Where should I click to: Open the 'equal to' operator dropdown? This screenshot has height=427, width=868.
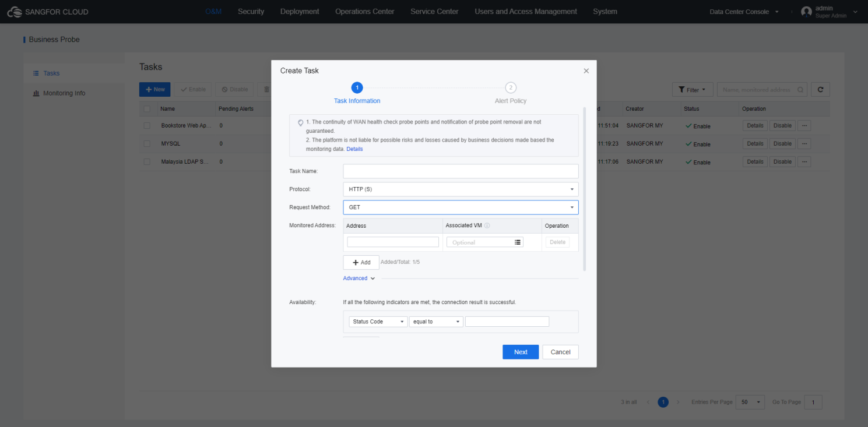coord(436,322)
